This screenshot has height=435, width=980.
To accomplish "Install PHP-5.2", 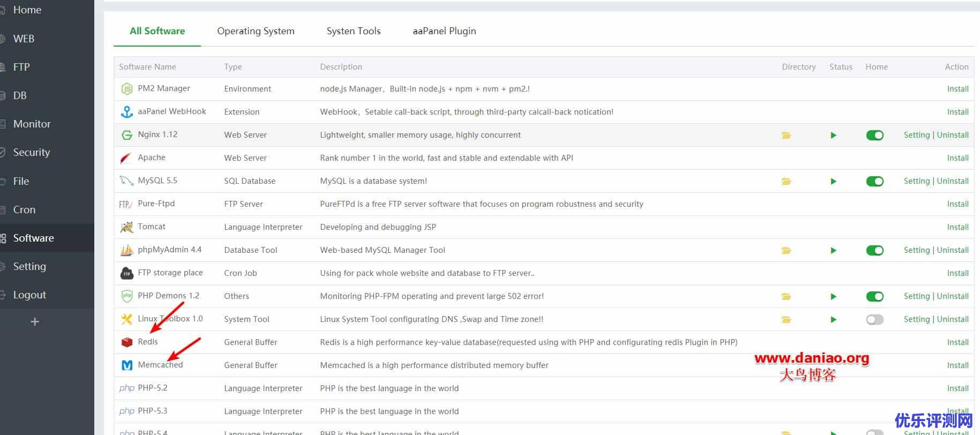I will [x=957, y=388].
